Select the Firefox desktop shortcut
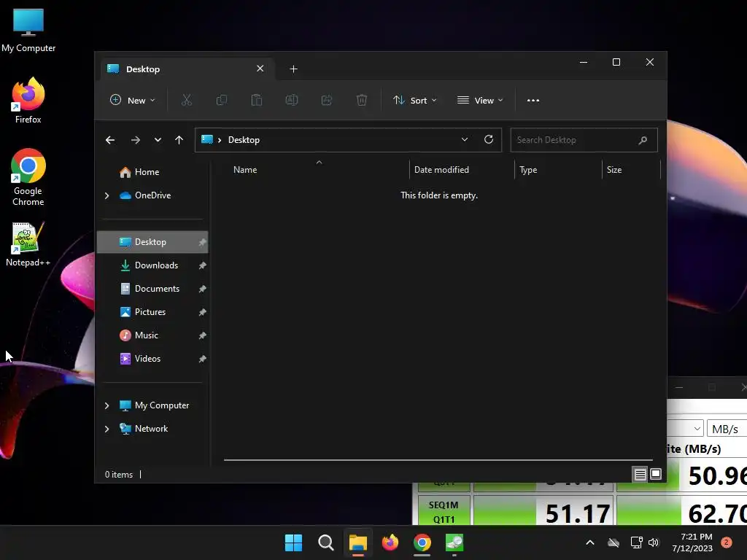Screen dimensions: 747x560 pyautogui.click(x=28, y=101)
